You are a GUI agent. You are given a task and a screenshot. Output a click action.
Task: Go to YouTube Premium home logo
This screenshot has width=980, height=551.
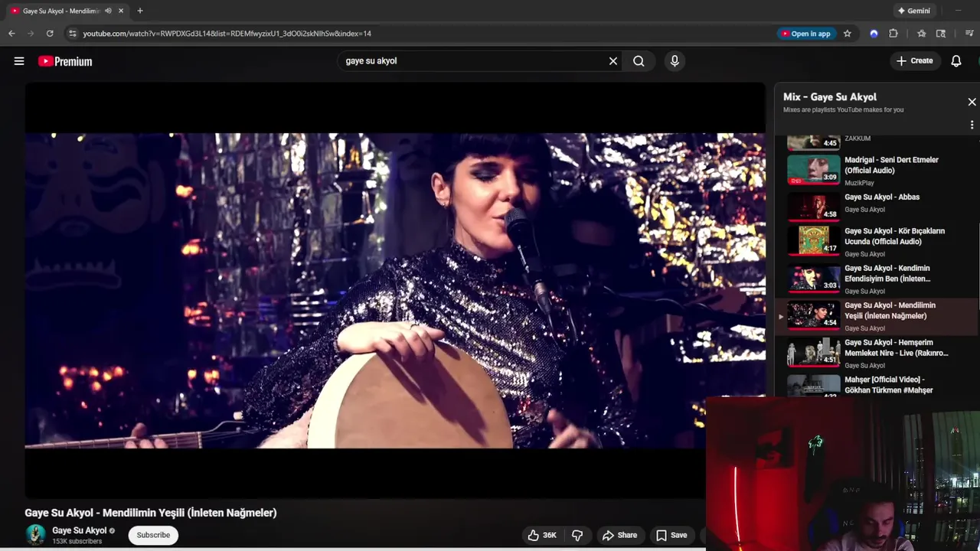[65, 61]
